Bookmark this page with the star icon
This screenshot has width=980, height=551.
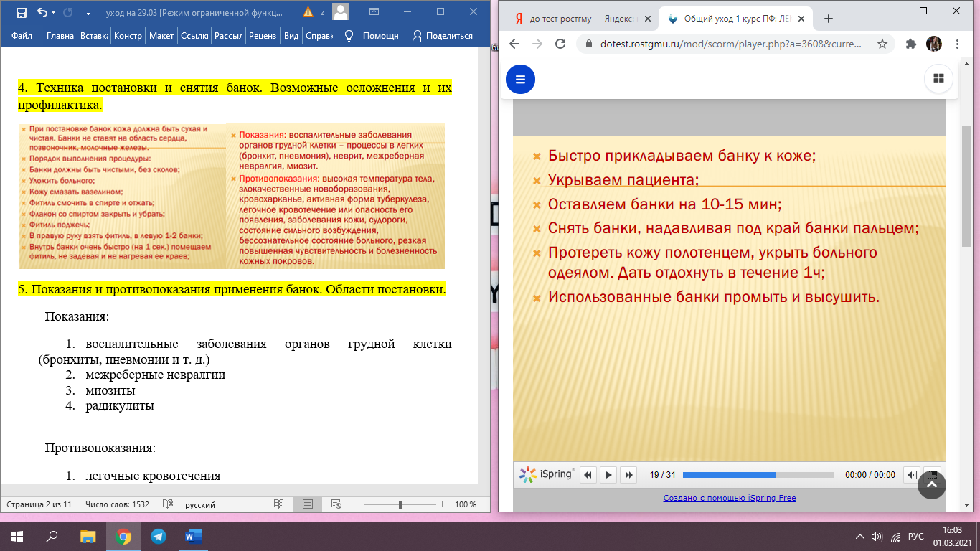(x=882, y=44)
